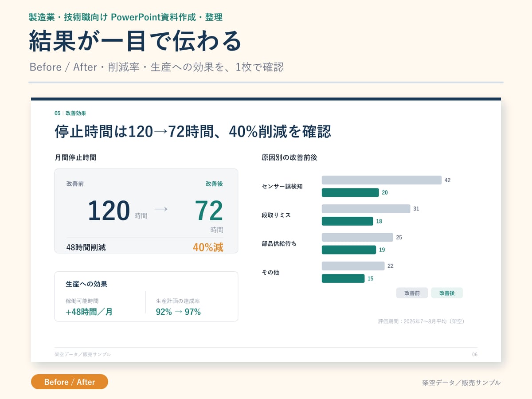The width and height of the screenshot is (532, 399).
Task: Click the subtitle starting with Before / After・削減率
Action: (x=156, y=67)
